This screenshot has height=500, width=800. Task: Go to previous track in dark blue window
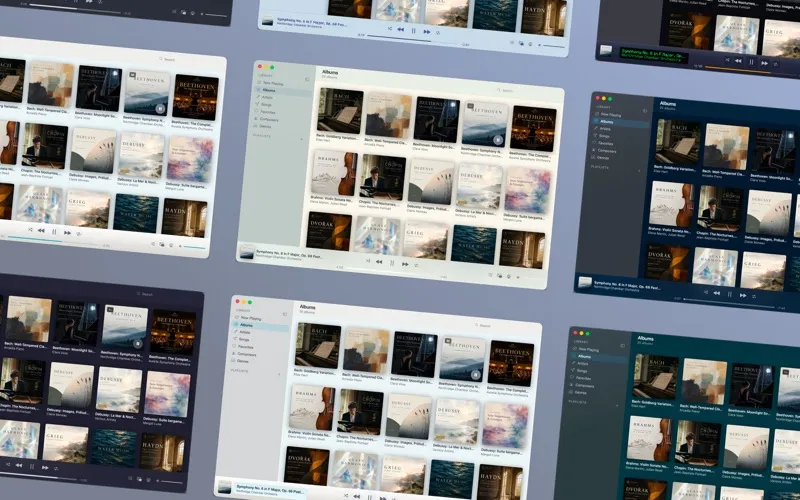click(717, 293)
